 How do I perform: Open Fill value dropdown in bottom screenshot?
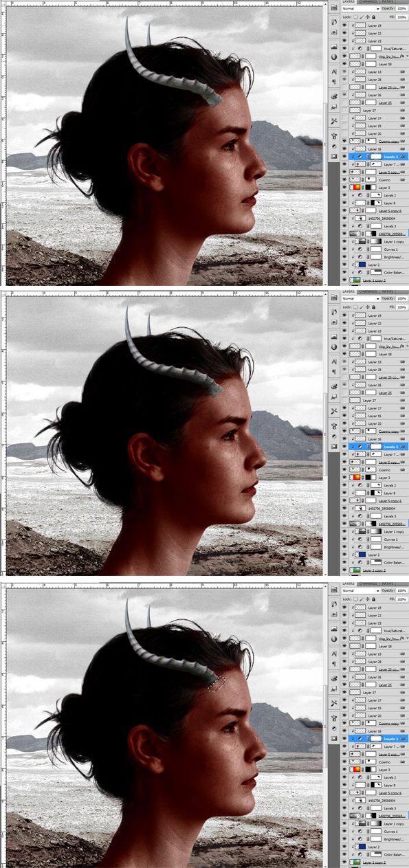tap(401, 599)
